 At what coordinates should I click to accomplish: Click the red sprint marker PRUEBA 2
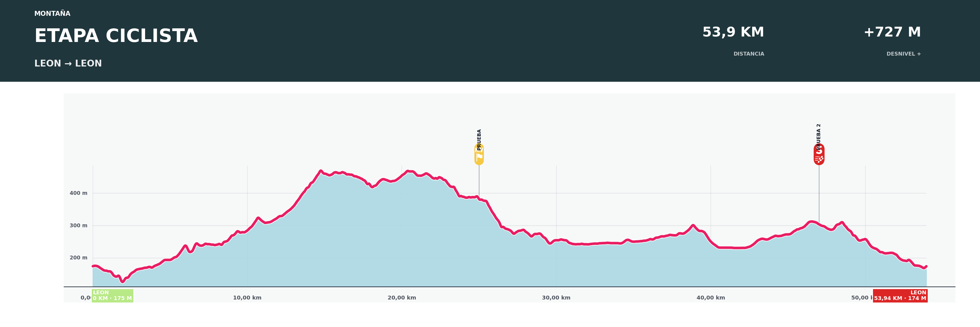click(819, 155)
